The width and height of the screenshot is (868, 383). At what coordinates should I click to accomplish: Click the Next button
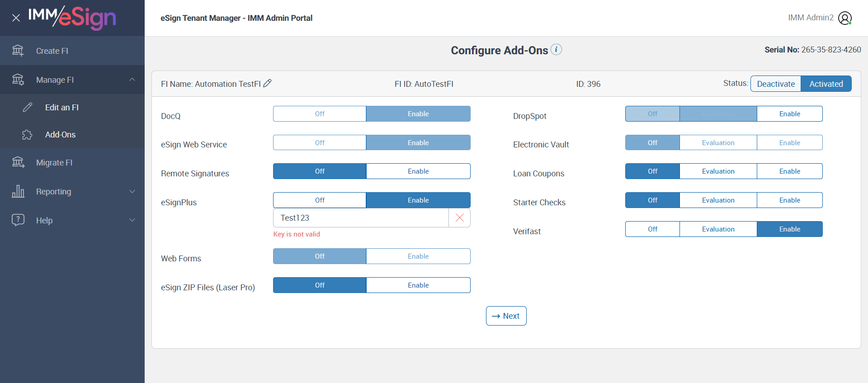click(x=506, y=316)
